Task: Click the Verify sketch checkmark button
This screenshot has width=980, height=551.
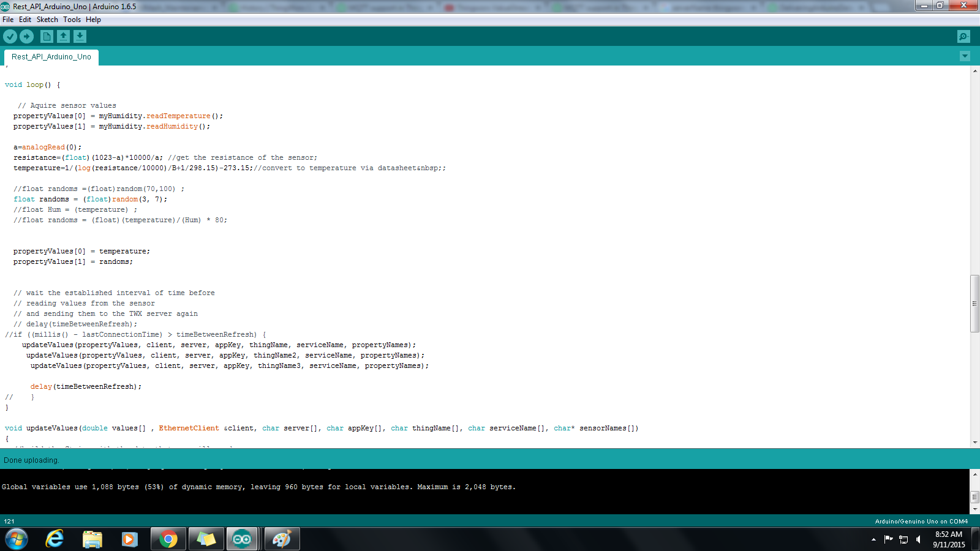Action: pos(10,37)
